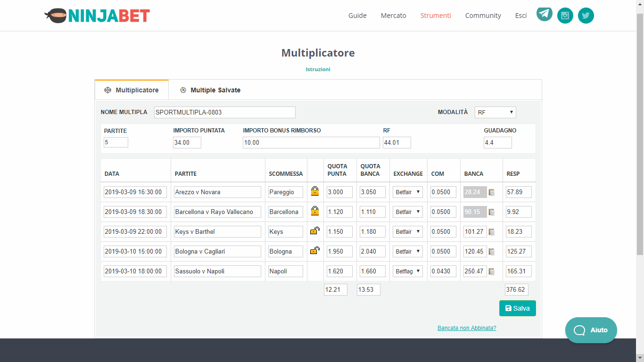Screen dimensions: 644x362
Task: Copy banca value 250.47 clipboard icon
Action: click(492, 271)
